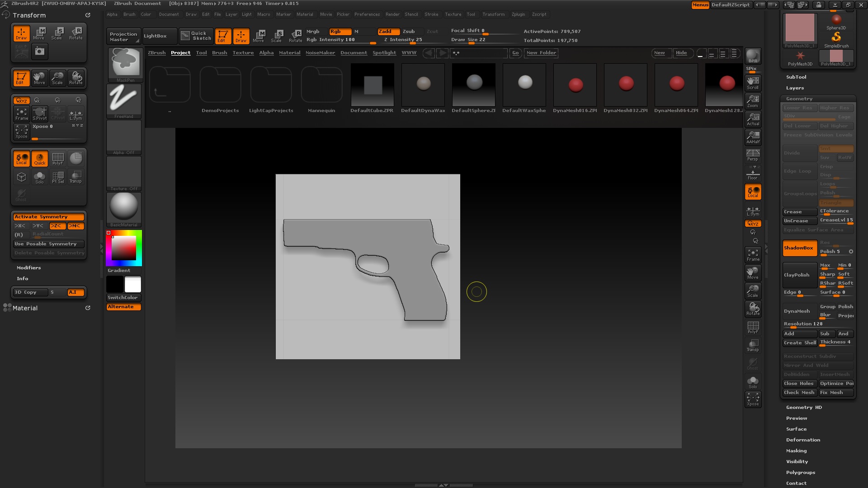Click the Solo icon in right shelf
This screenshot has width=868, height=488.
click(753, 382)
